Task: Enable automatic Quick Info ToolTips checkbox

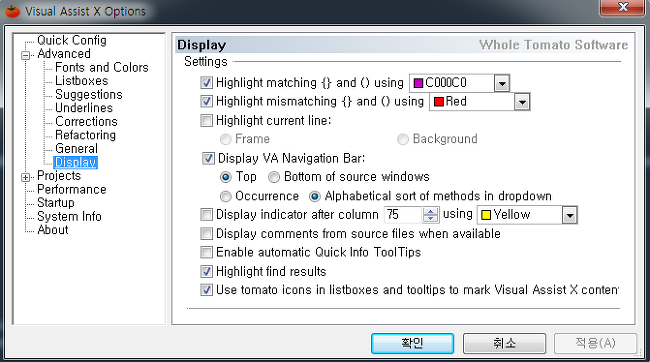Action: pyautogui.click(x=206, y=253)
